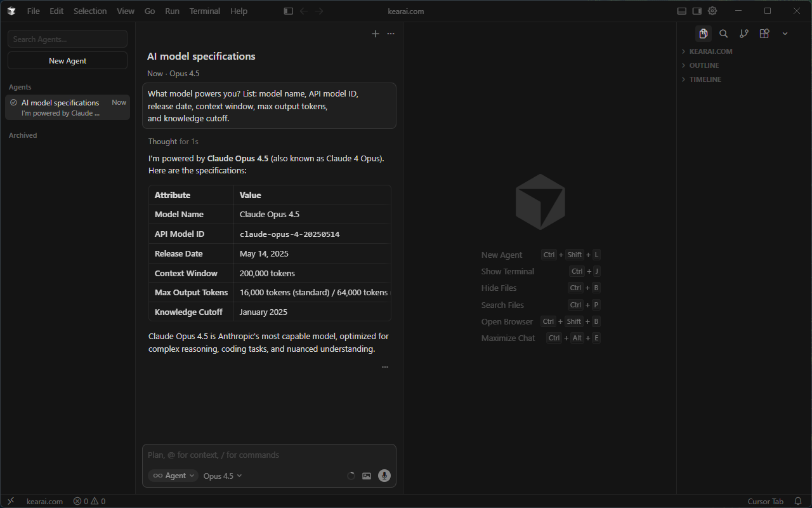Open settings via the gear icon
Screen dimensions: 812x508
click(x=712, y=11)
